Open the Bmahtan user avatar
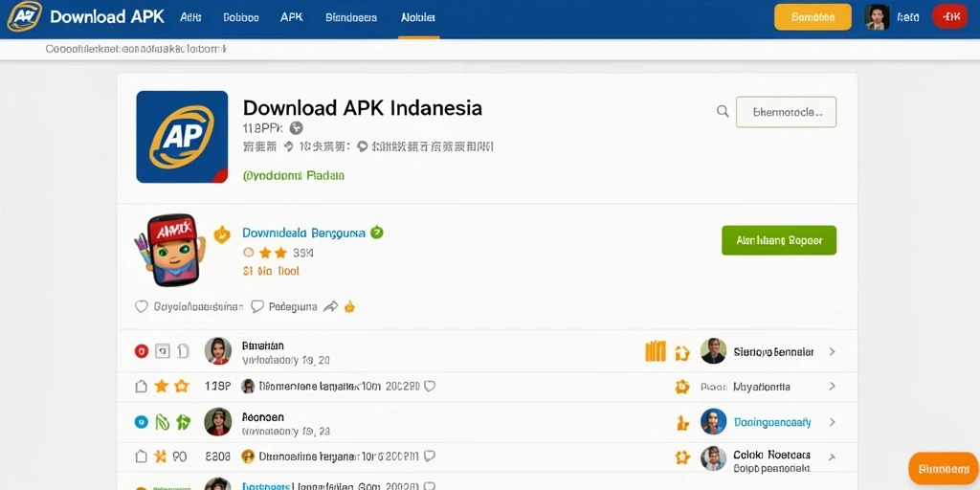This screenshot has height=490, width=980. point(218,351)
